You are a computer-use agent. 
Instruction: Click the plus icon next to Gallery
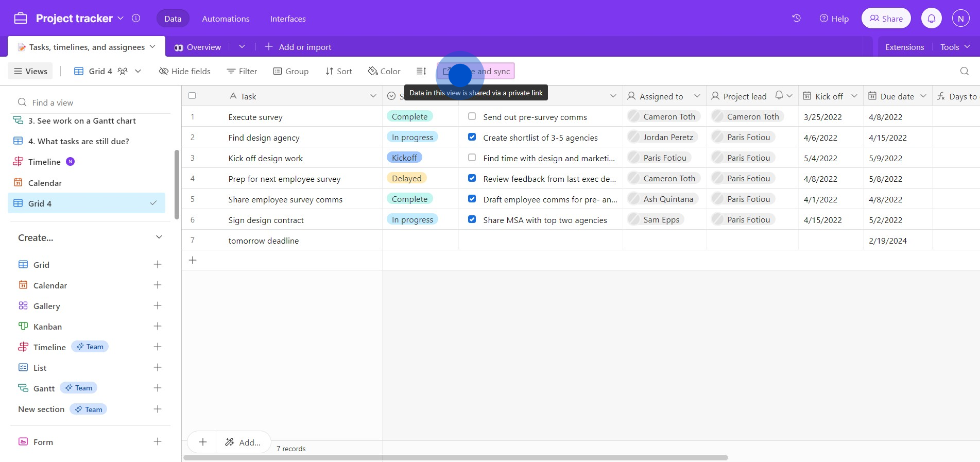(x=158, y=305)
